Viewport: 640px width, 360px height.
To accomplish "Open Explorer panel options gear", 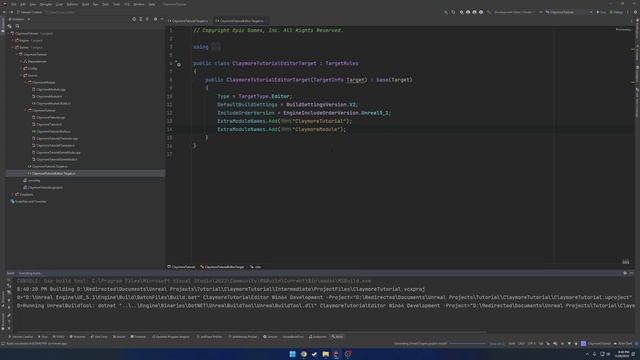I will (x=155, y=19).
